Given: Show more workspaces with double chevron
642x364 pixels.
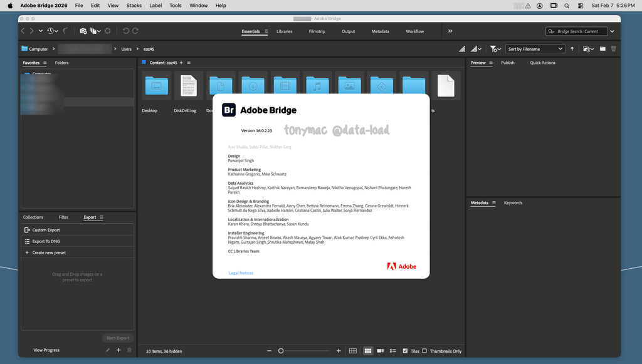Looking at the screenshot, I should tap(450, 31).
